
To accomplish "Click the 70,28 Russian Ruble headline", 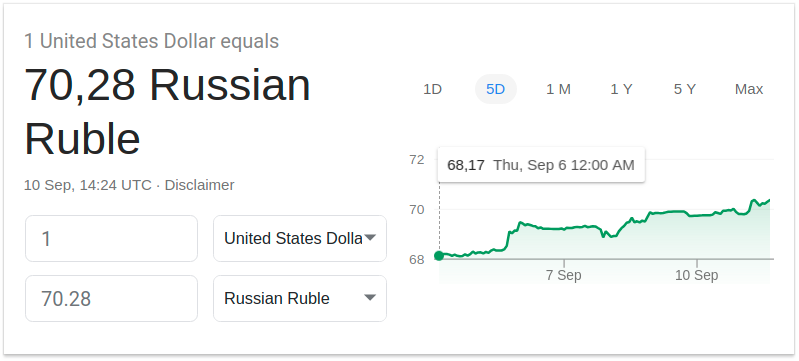I will pyautogui.click(x=167, y=112).
